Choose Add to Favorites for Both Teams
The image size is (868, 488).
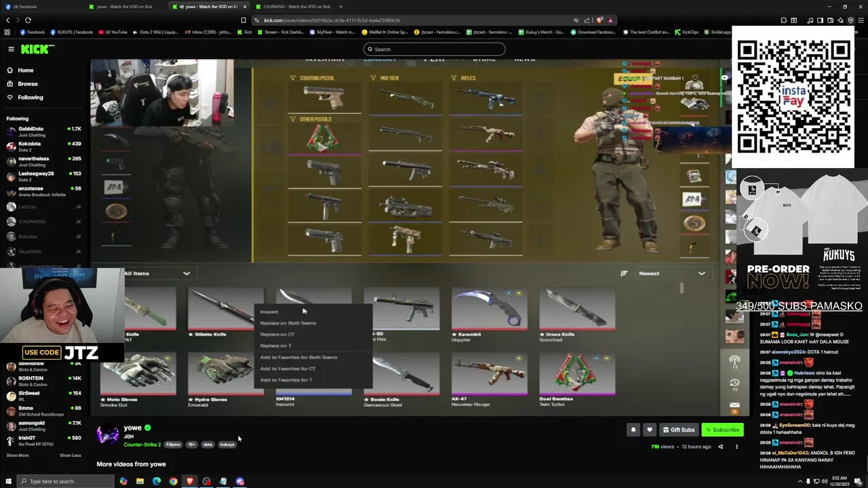coord(298,357)
